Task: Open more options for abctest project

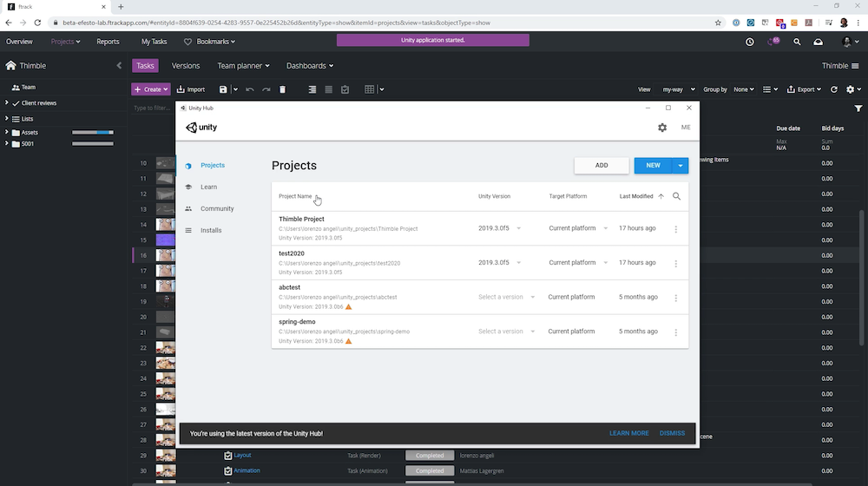Action: [676, 298]
